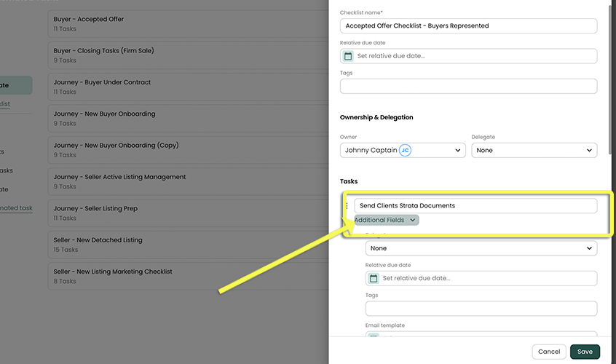Image resolution: width=616 pixels, height=364 pixels.
Task: Open Seller - New Detached Listing checklist
Action: 182,245
